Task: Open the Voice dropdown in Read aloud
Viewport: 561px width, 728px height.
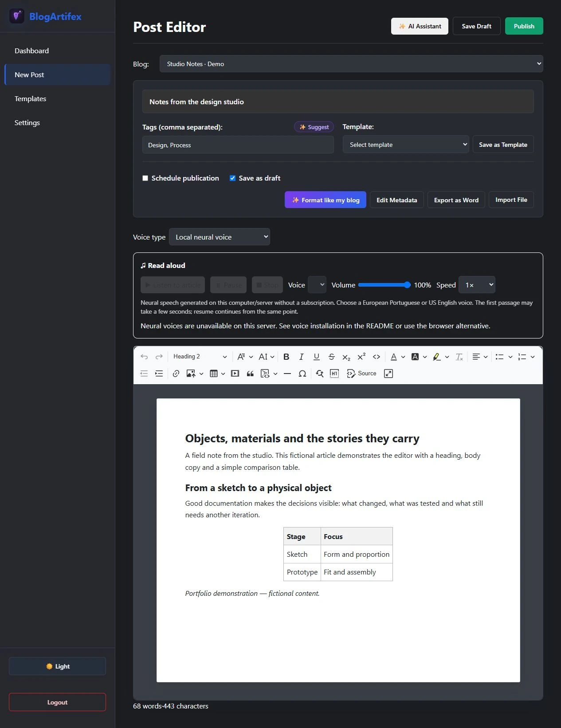Action: pyautogui.click(x=317, y=285)
